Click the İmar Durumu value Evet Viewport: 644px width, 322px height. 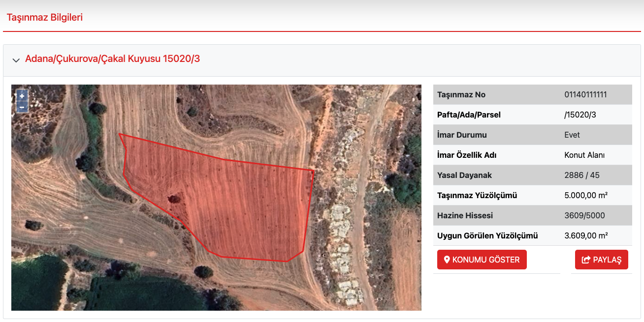(x=572, y=135)
